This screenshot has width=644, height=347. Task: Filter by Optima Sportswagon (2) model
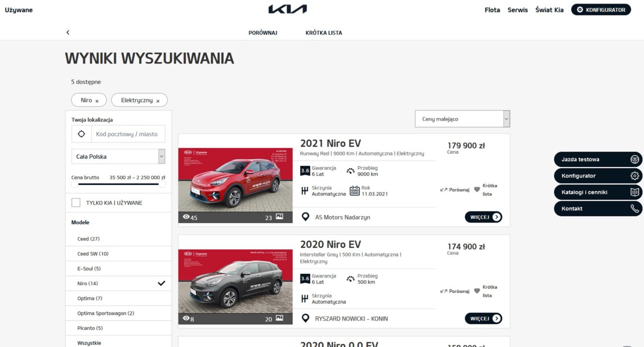tap(118, 313)
